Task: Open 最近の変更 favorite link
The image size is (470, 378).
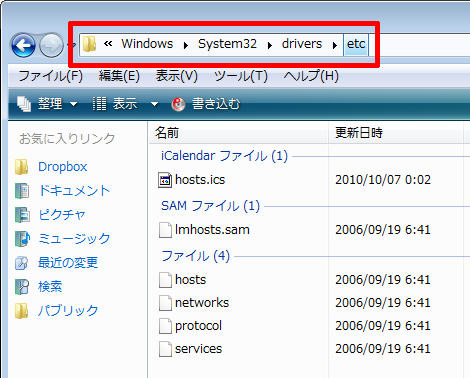Action: click(x=68, y=263)
